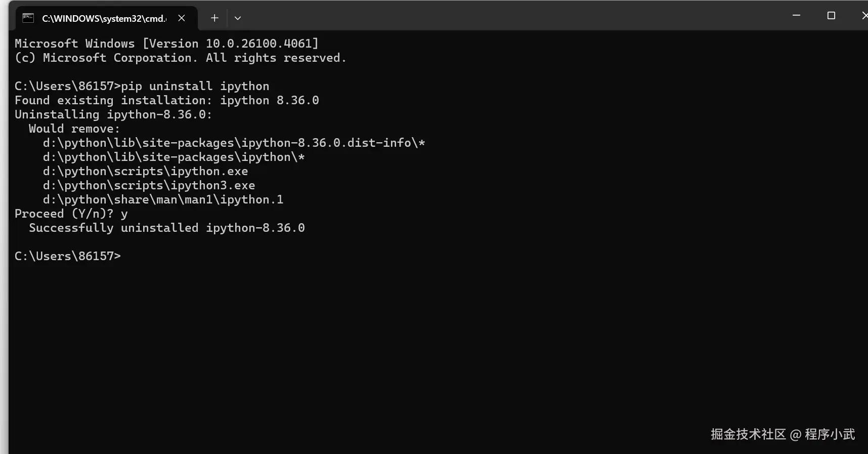This screenshot has width=868, height=454.
Task: Click the cmd icon in the tab
Action: (28, 18)
